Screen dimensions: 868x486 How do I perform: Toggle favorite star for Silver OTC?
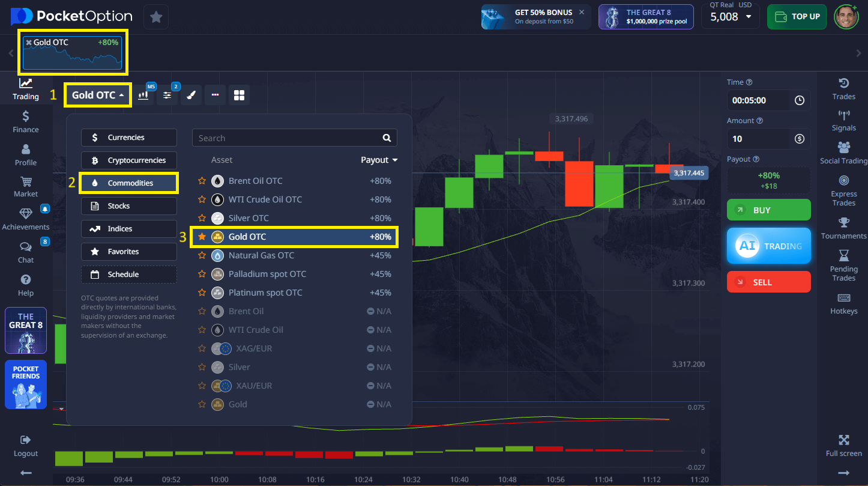pos(202,218)
